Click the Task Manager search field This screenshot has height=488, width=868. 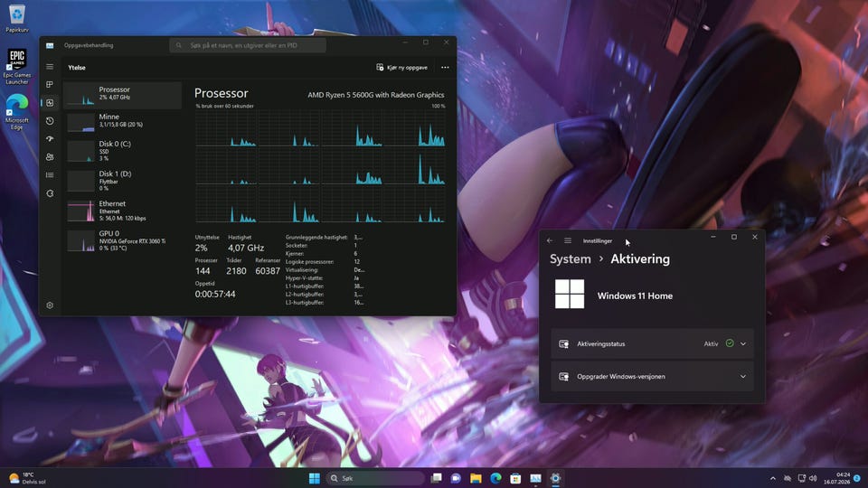[248, 45]
